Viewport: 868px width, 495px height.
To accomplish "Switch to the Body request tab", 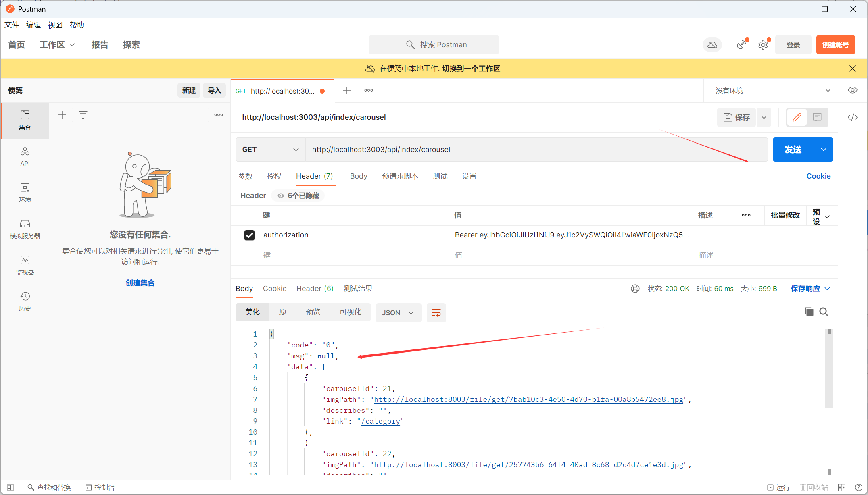I will coord(358,176).
